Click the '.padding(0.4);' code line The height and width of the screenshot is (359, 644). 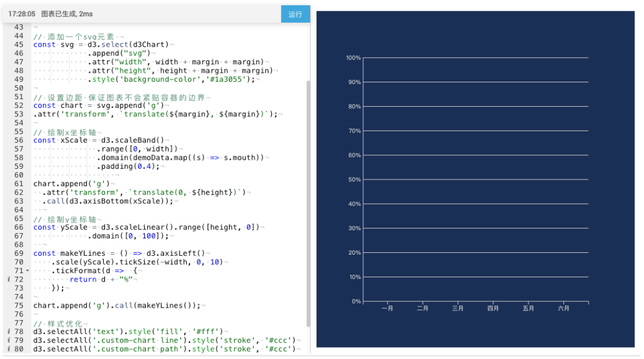click(128, 166)
